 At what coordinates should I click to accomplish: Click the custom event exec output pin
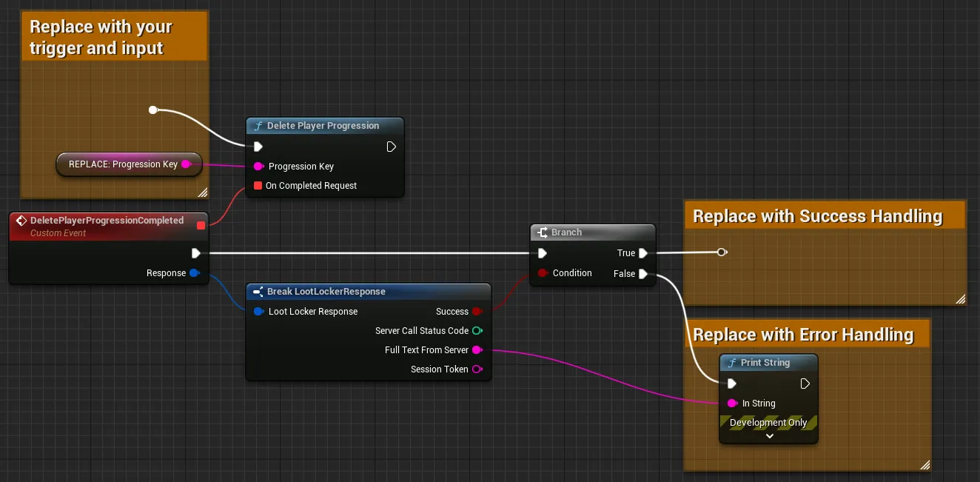(196, 253)
